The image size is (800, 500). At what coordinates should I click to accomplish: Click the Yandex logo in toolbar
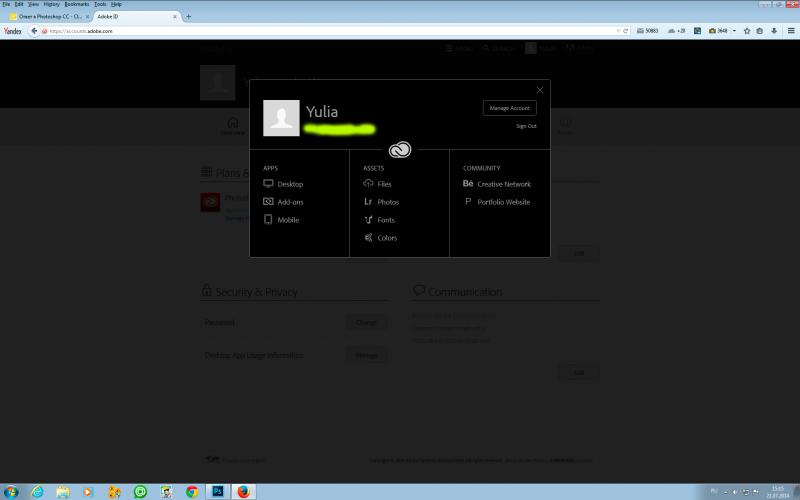point(13,31)
